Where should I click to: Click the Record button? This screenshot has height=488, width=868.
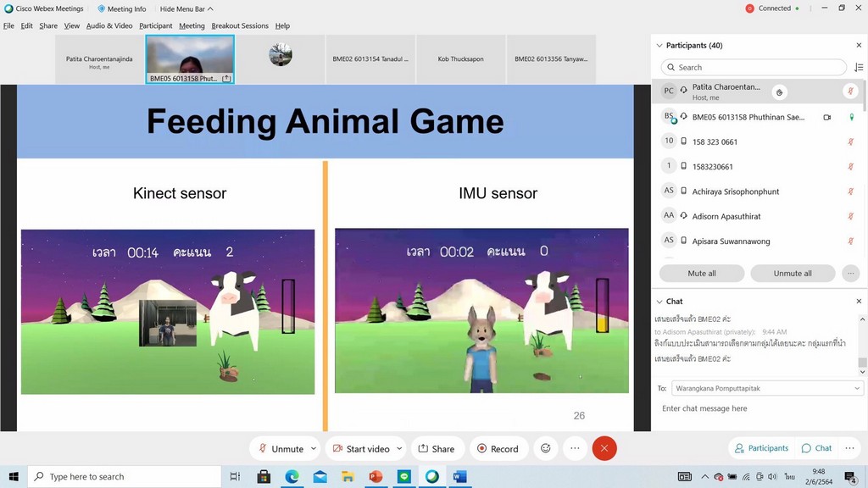[498, 449]
